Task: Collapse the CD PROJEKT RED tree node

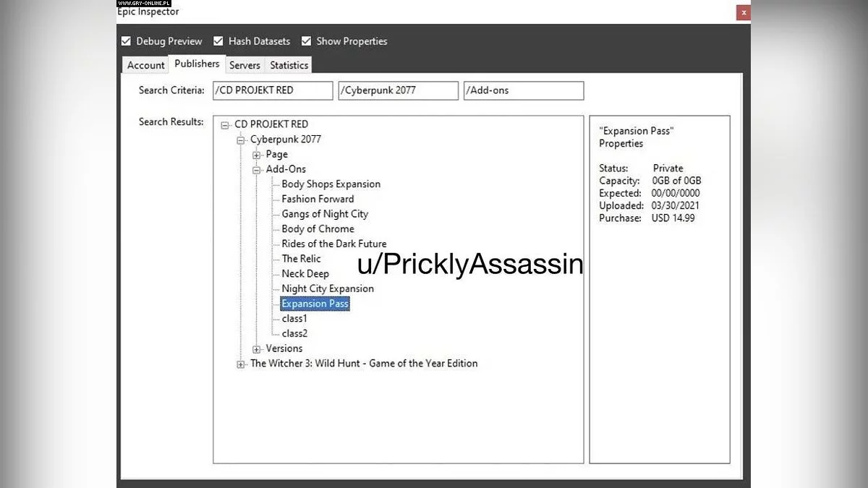Action: pos(225,124)
